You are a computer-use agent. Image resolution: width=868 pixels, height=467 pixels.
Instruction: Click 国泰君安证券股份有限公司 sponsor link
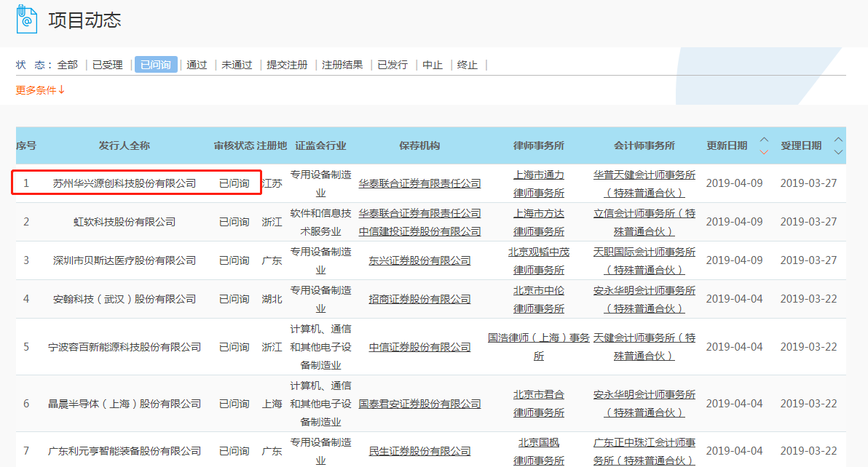[419, 403]
